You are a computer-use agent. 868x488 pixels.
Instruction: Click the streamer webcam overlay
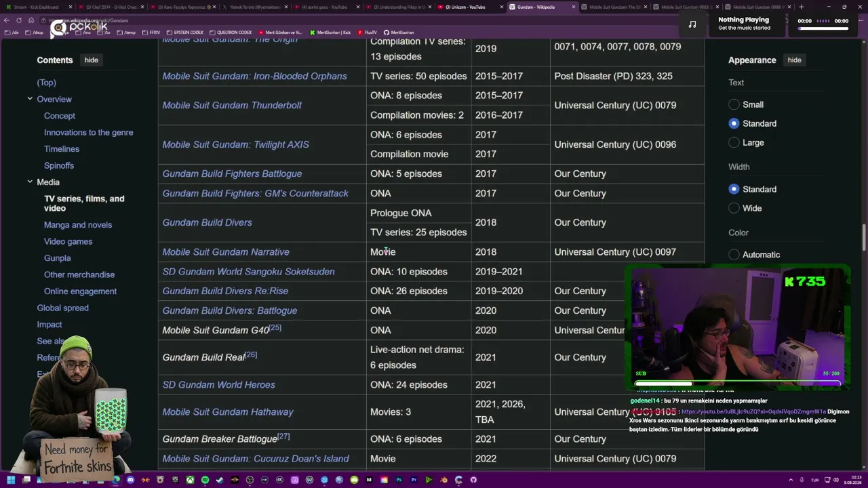[x=737, y=327]
